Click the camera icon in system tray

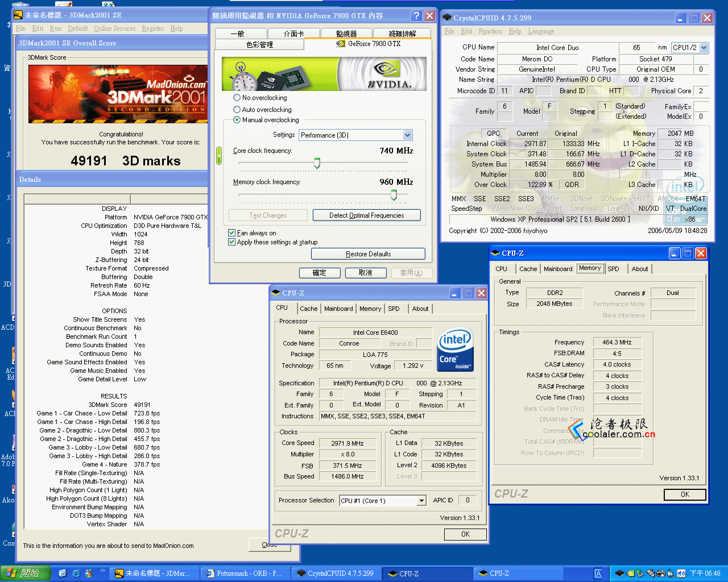pyautogui.click(x=661, y=573)
